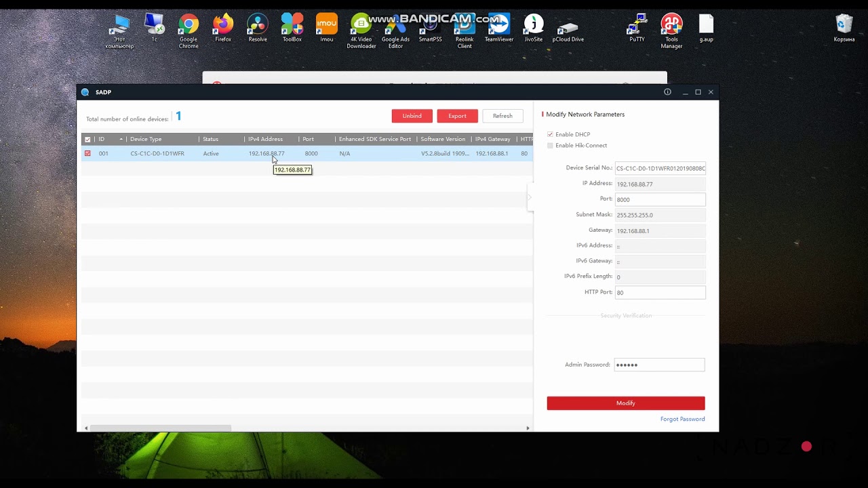868x488 pixels.
Task: Click the V5.2.8build software version cell
Action: [445, 154]
